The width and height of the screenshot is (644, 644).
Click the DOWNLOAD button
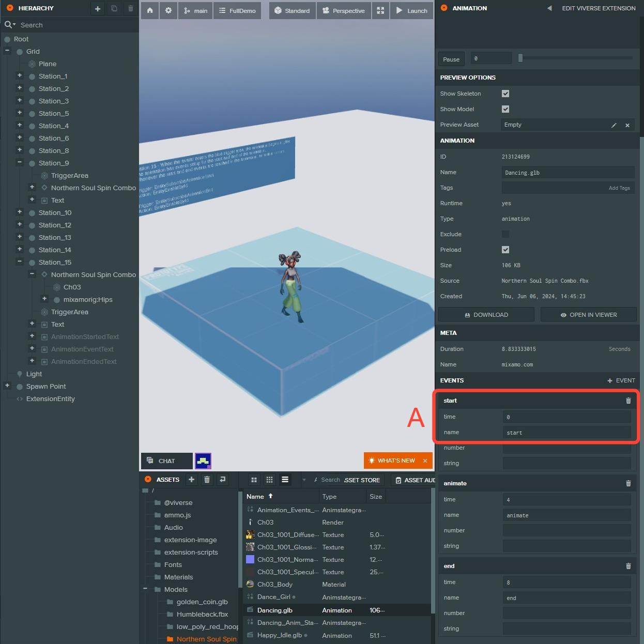(x=486, y=315)
